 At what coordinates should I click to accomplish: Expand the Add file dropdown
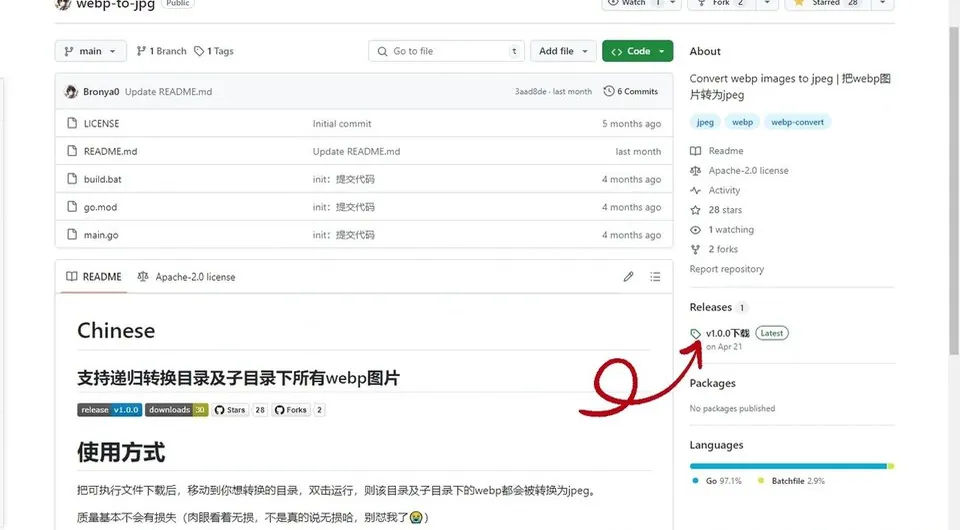coord(563,51)
